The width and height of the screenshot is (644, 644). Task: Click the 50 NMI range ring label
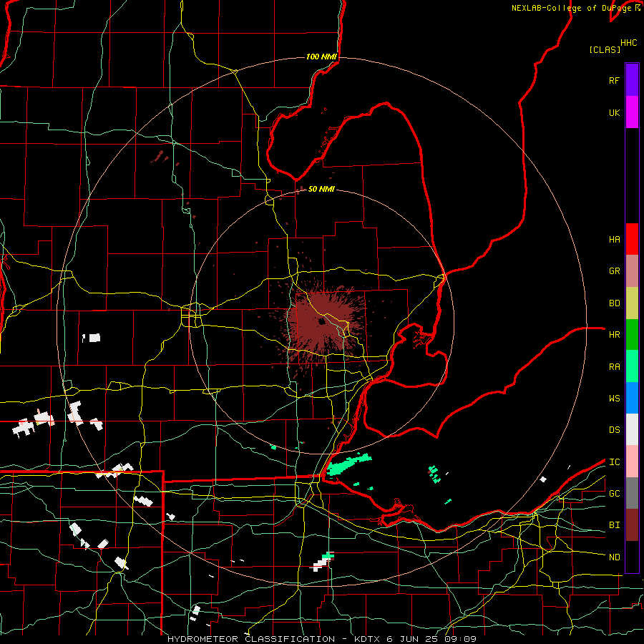point(321,189)
